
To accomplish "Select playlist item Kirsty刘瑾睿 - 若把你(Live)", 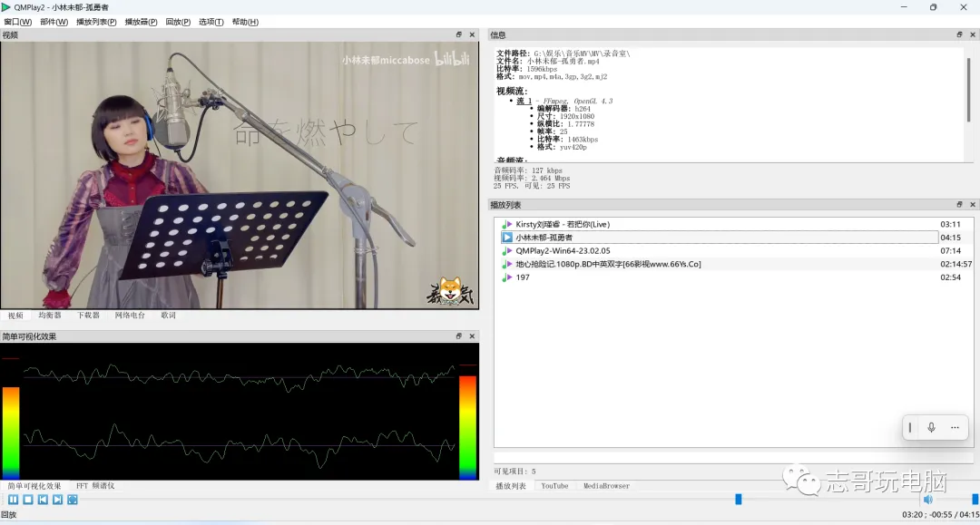I will coord(562,224).
